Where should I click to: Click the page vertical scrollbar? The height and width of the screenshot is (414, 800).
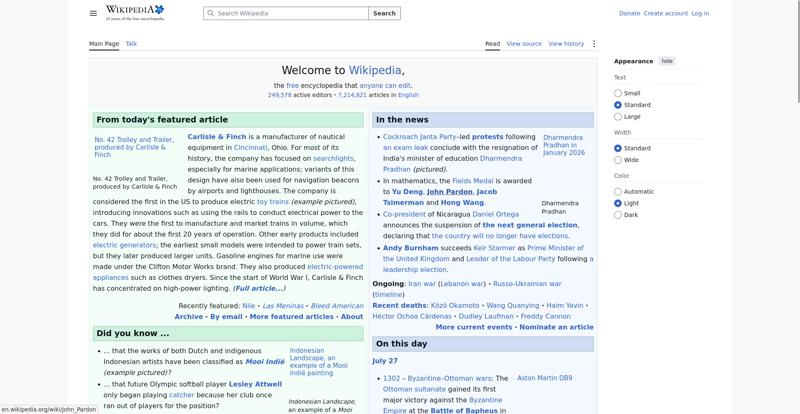(797, 51)
